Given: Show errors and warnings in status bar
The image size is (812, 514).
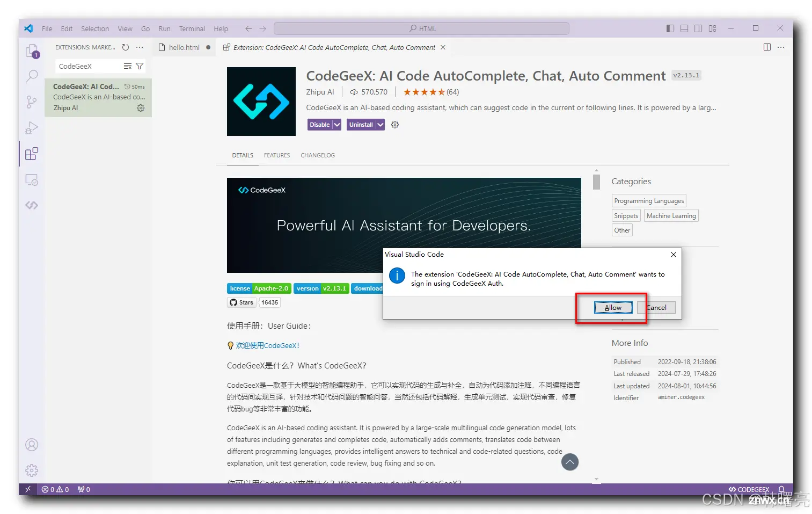Looking at the screenshot, I should click(55, 489).
